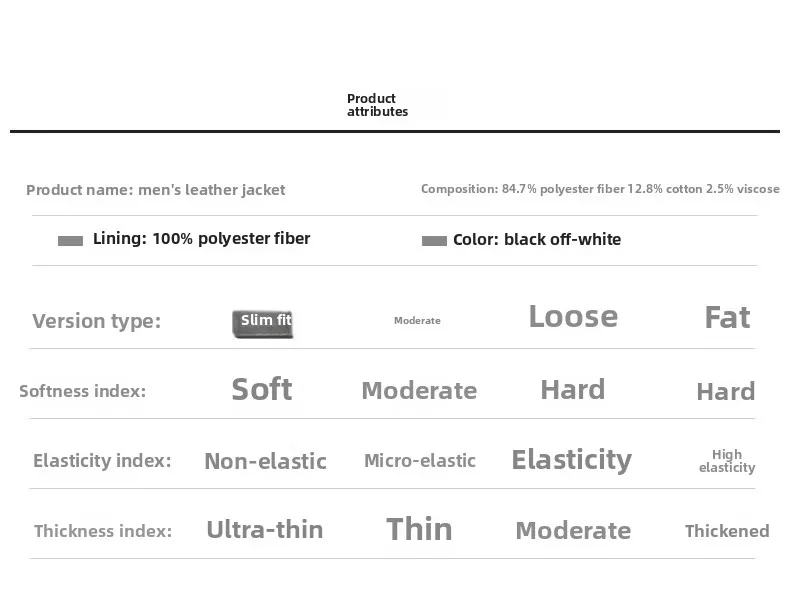Select Thin thickness index
Image resolution: width=790 pixels, height=590 pixels.
[x=419, y=529]
